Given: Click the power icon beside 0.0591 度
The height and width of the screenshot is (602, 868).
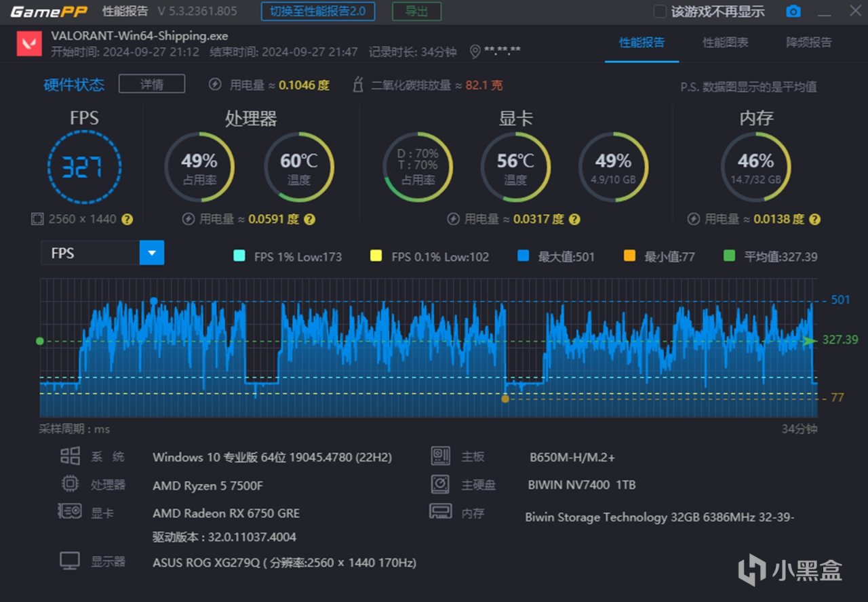Looking at the screenshot, I should 189,219.
